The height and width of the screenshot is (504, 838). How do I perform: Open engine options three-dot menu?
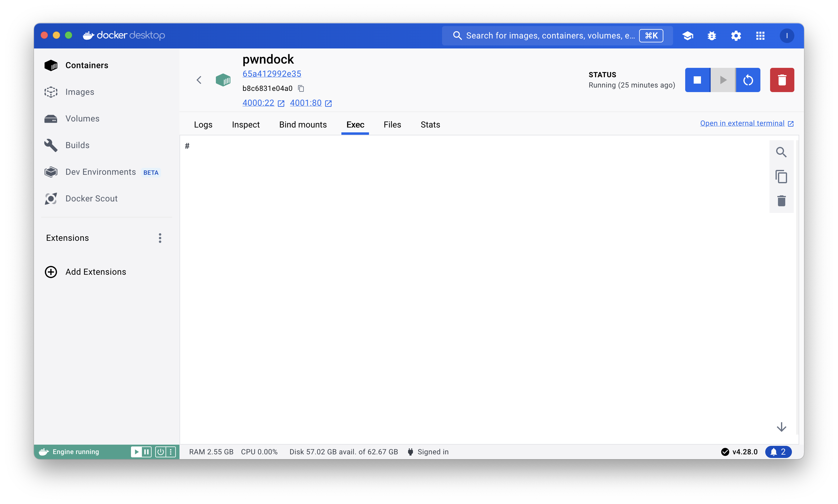[171, 452]
